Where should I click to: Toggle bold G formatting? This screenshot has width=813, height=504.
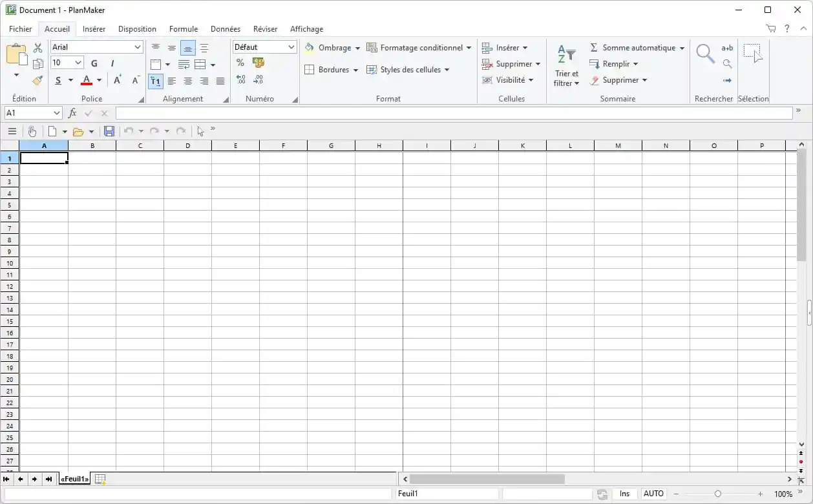[x=94, y=63]
